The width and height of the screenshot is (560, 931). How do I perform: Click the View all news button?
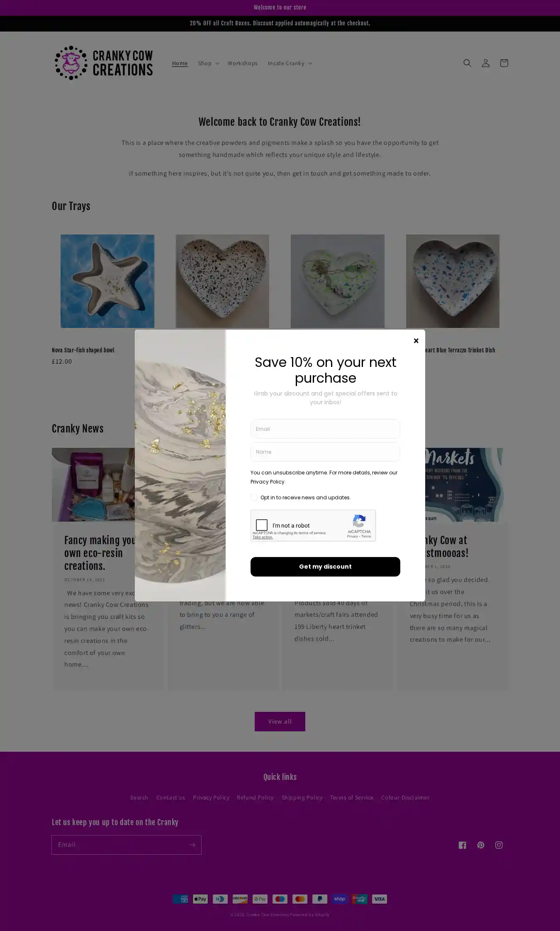point(280,721)
